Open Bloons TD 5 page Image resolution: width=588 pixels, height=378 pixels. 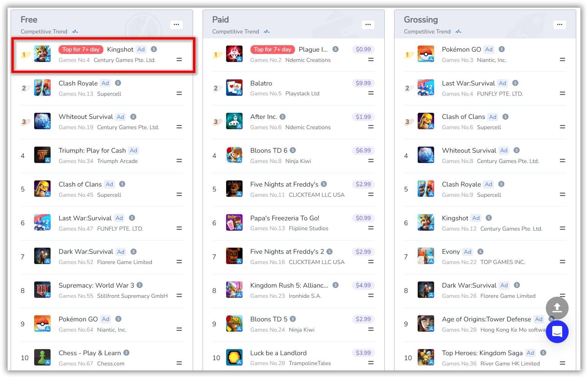(269, 319)
